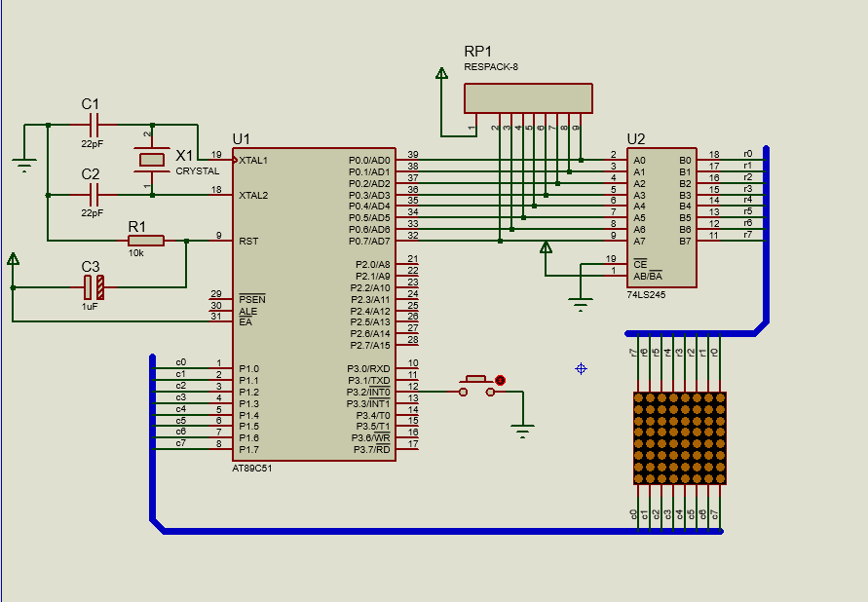Screen dimensions: 868x602
Task: Click pin number 19 next to XTAL1
Action: (216, 154)
